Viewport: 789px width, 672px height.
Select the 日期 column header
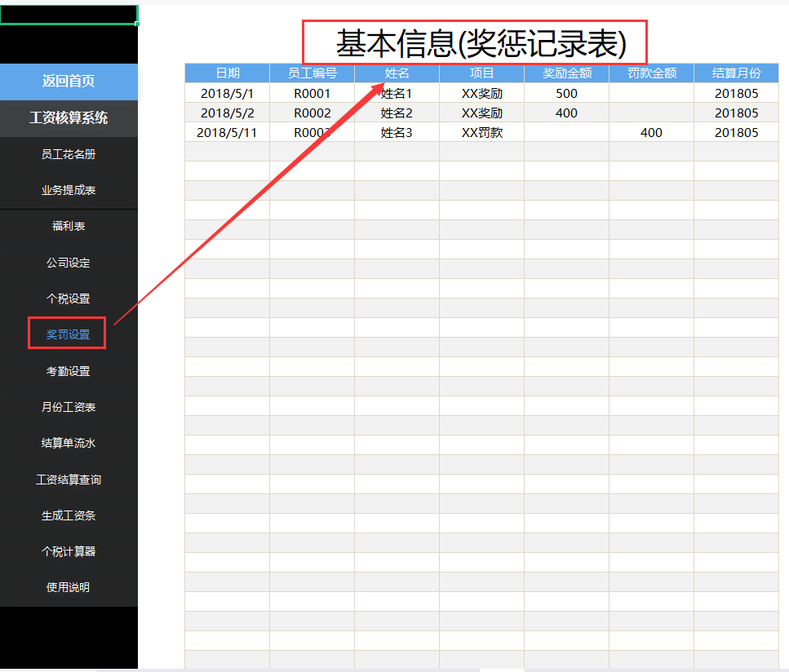227,73
